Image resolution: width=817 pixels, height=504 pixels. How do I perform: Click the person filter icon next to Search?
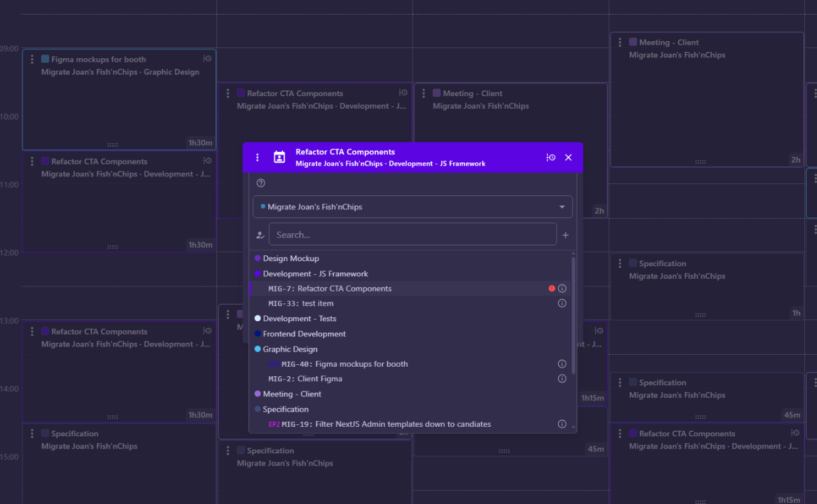[x=259, y=234]
